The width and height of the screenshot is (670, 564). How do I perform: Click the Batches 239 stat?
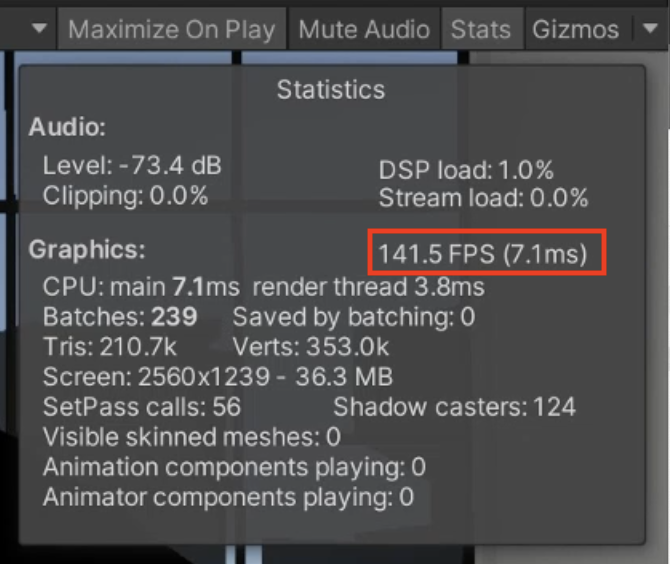click(x=120, y=318)
